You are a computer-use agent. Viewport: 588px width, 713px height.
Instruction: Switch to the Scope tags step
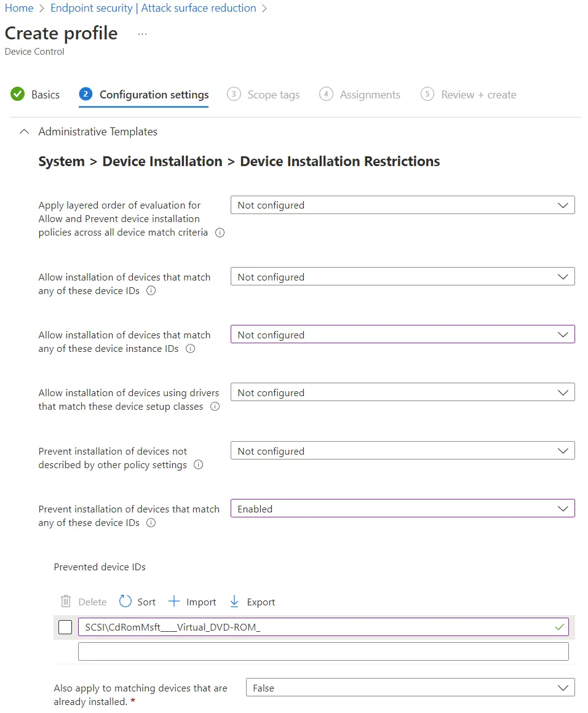(263, 95)
